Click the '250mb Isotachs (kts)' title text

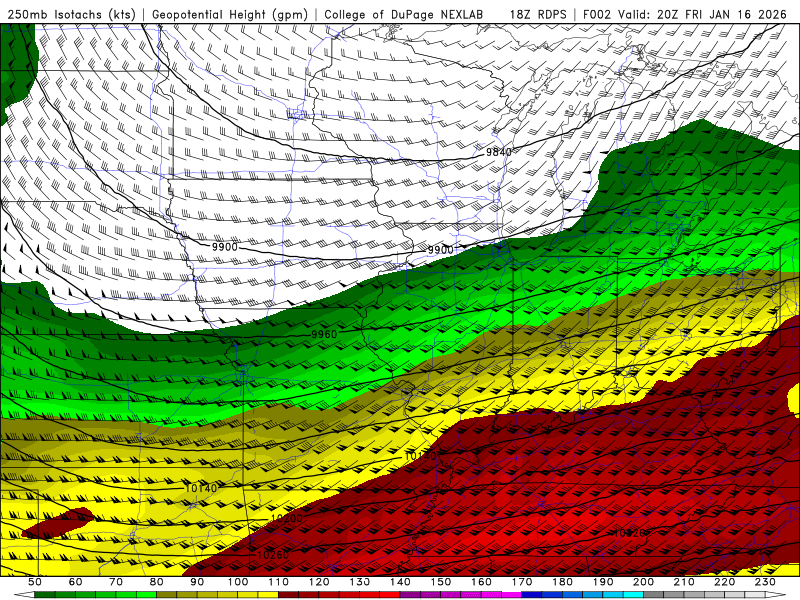(x=71, y=14)
